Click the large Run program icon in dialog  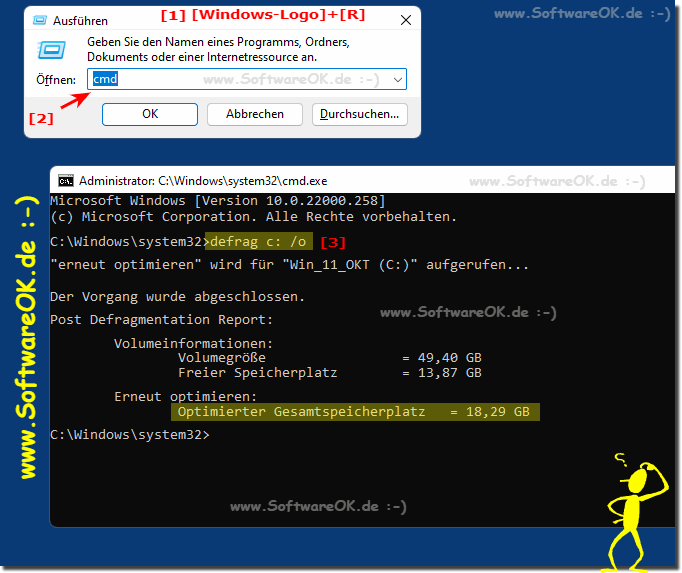(51, 50)
